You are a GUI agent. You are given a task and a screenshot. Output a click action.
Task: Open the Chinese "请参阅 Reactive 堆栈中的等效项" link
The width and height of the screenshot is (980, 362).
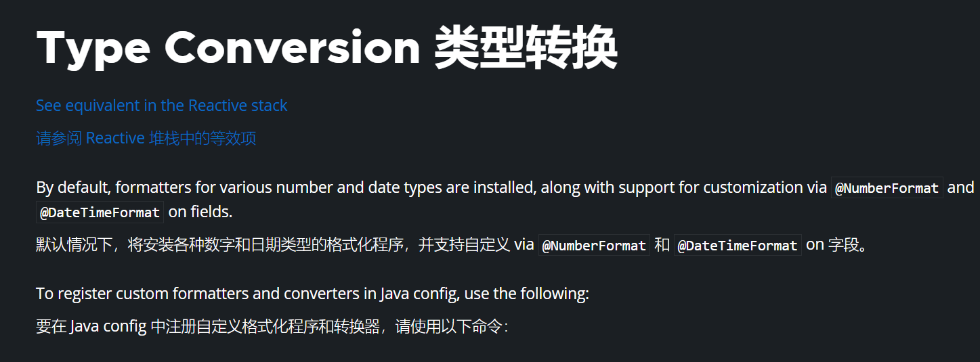[146, 139]
